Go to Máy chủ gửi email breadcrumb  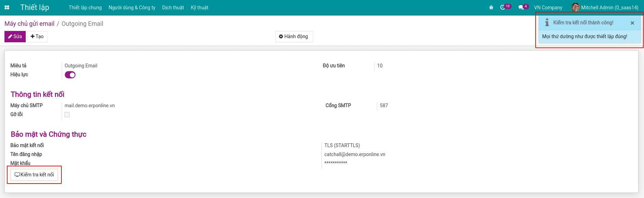tap(29, 24)
